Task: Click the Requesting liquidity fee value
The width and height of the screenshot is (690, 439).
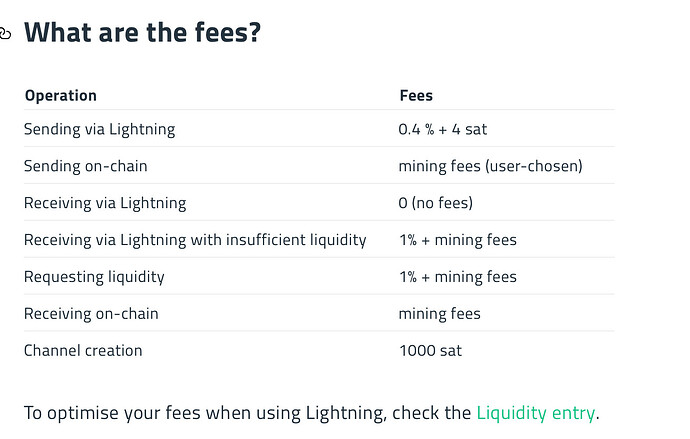Action: [x=458, y=277]
